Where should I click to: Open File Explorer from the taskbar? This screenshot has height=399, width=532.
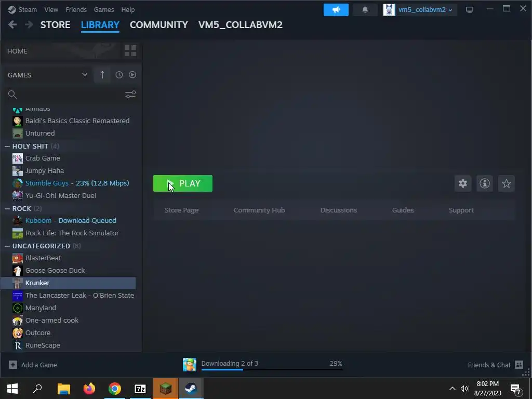64,389
